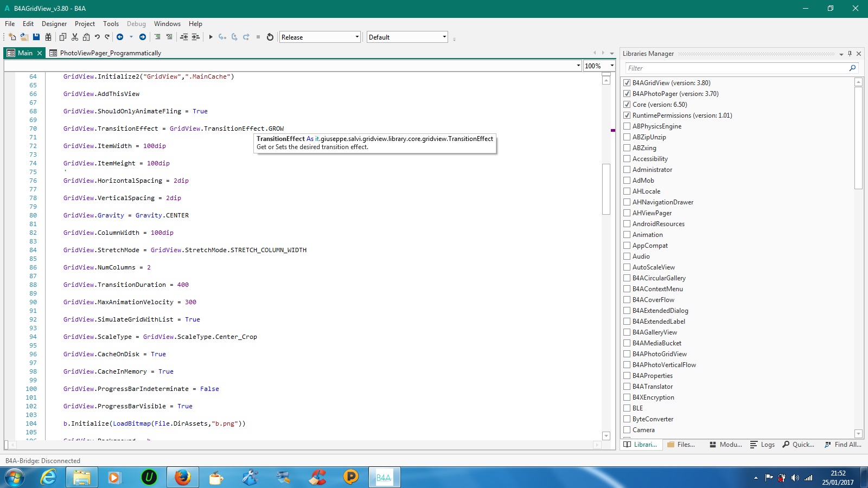Open the Libraries Manager window position dropdown
The height and width of the screenshot is (488, 868).
[x=841, y=54]
